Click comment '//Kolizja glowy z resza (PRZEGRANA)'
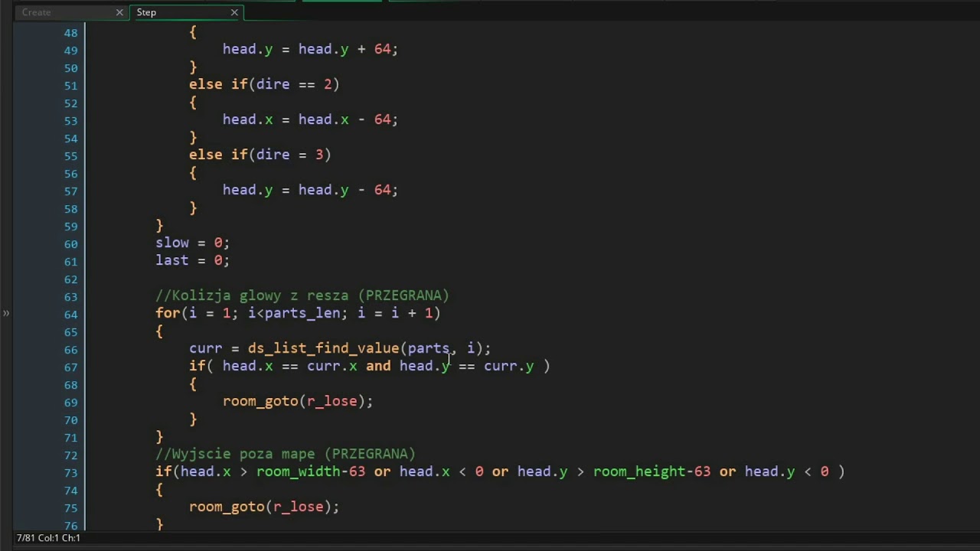 coord(302,295)
